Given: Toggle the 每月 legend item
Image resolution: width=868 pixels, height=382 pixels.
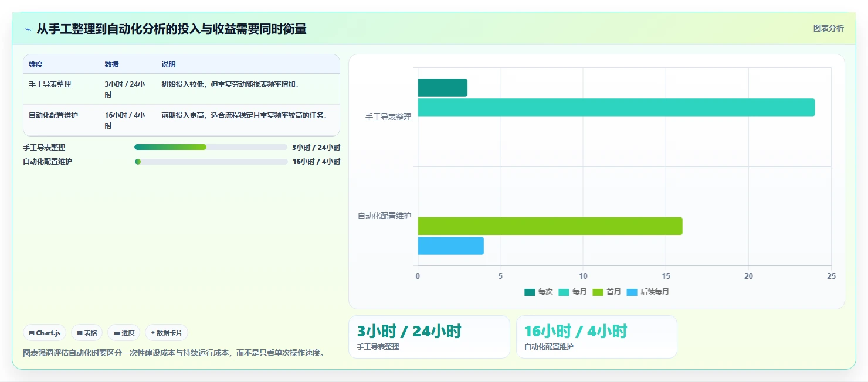Looking at the screenshot, I should coord(572,292).
